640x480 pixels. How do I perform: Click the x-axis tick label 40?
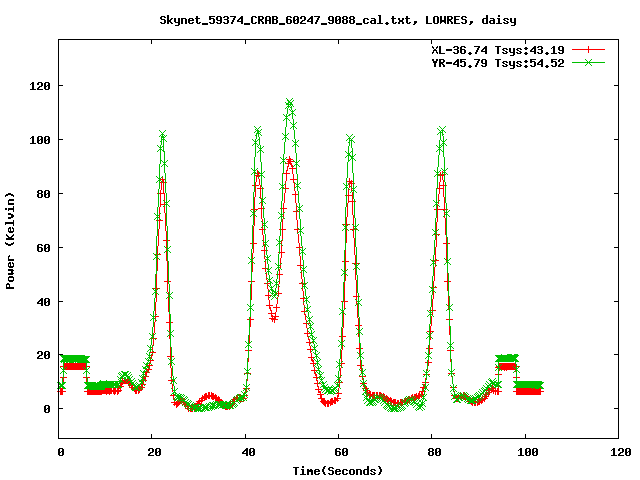(x=248, y=452)
